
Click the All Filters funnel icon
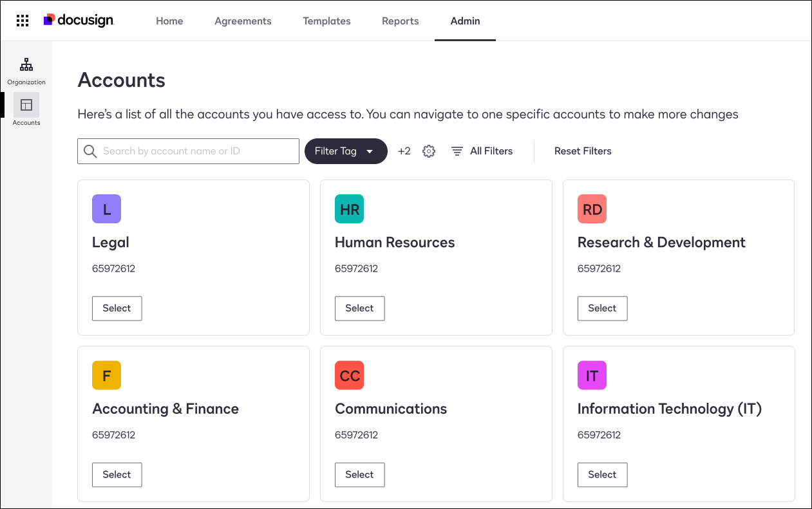457,151
